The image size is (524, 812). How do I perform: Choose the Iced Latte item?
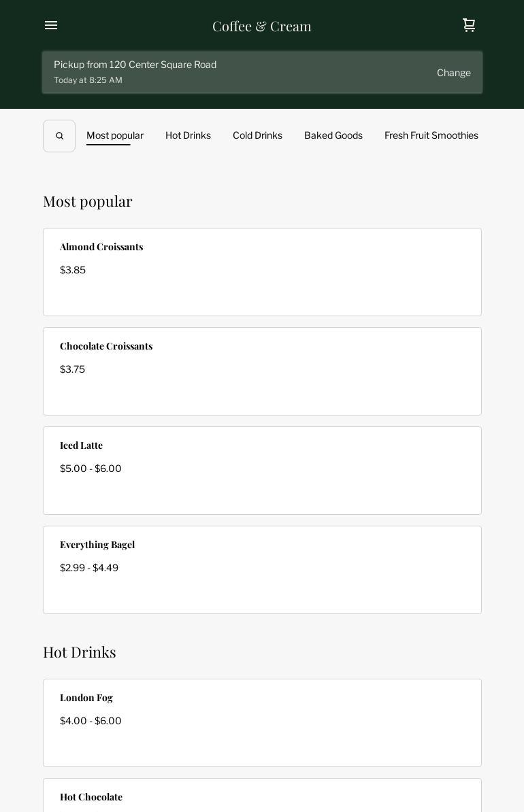pos(262,471)
